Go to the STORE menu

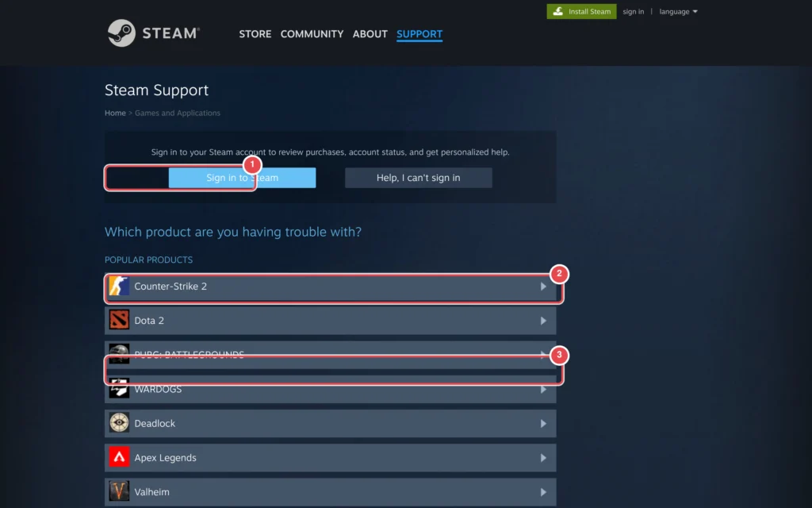click(255, 34)
